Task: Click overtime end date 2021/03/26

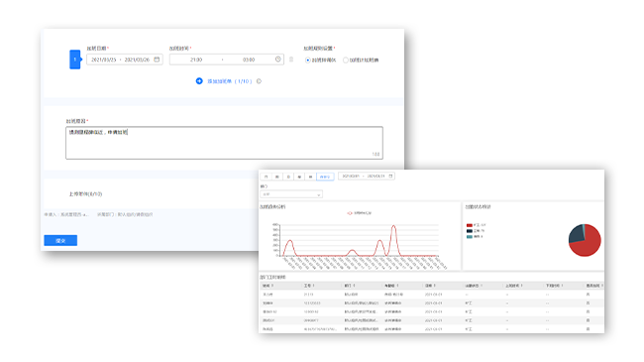Action: pyautogui.click(x=137, y=60)
